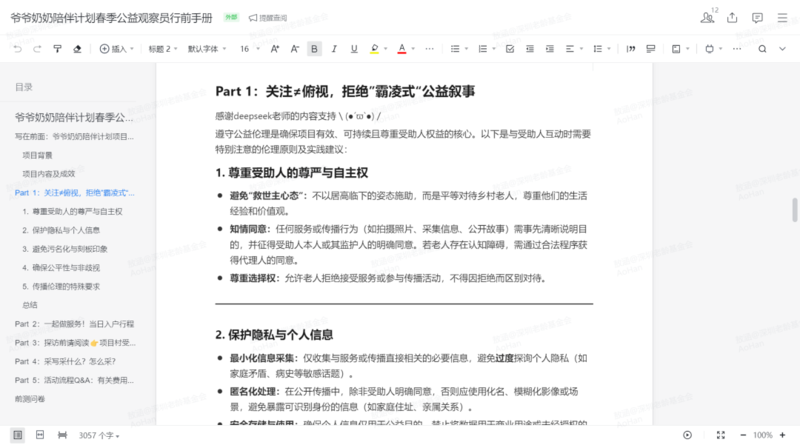Jump to Part 4: 采写采什么 in outline
Viewport: 800px width, 445px height.
tap(65, 361)
